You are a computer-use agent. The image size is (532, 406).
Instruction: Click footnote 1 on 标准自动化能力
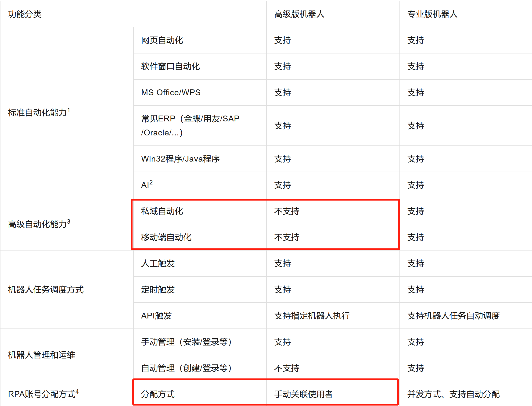click(69, 110)
